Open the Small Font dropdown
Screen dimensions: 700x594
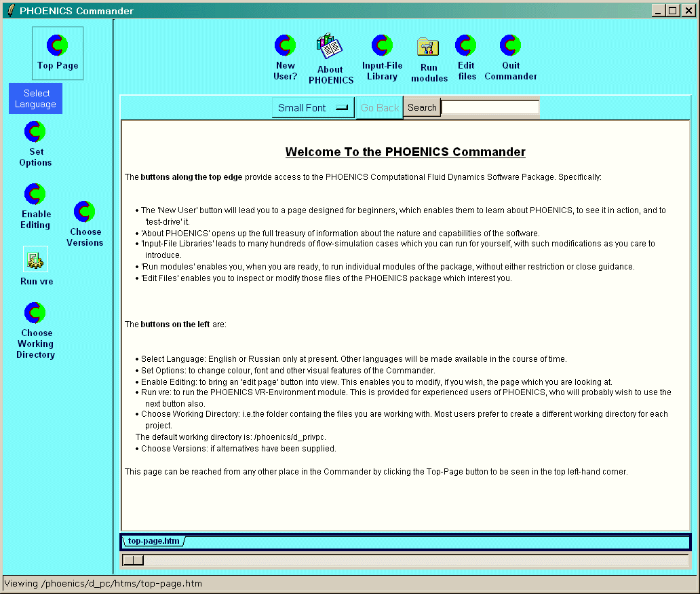point(313,108)
